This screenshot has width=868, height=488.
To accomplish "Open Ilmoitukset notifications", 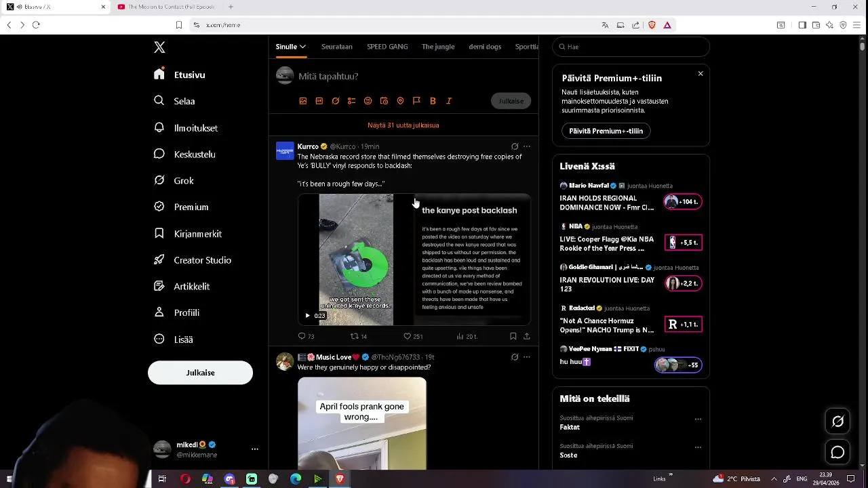I will coord(186,127).
